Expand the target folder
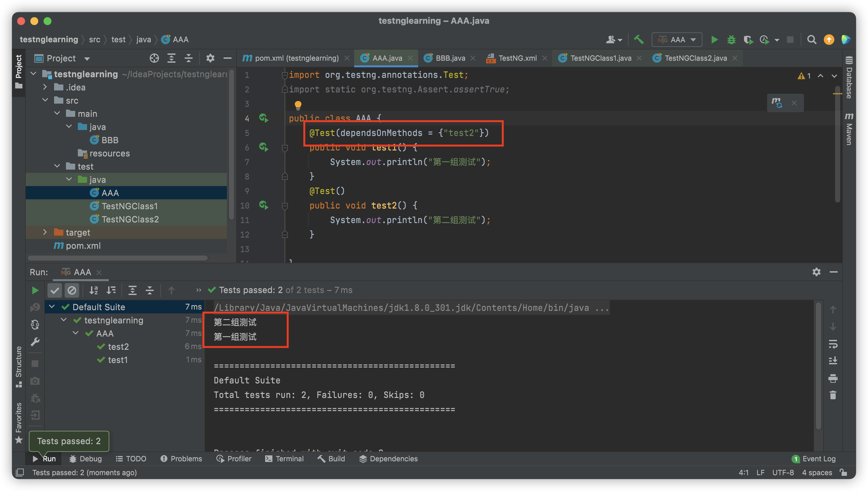Viewport: 868px width, 491px height. (x=45, y=232)
